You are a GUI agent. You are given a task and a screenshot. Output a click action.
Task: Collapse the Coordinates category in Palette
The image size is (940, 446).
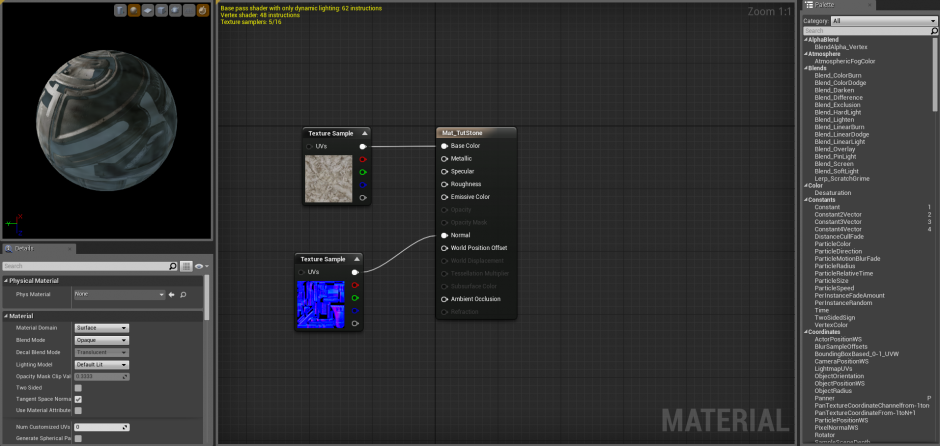pos(806,332)
